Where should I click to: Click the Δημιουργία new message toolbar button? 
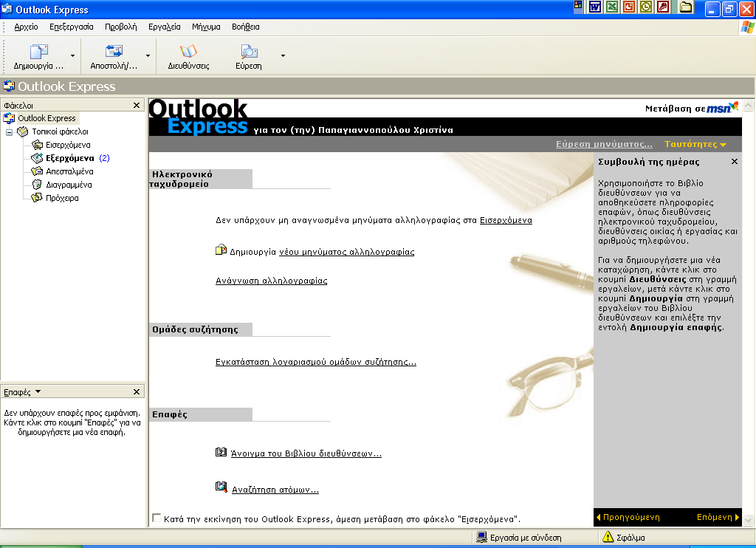(x=38, y=57)
